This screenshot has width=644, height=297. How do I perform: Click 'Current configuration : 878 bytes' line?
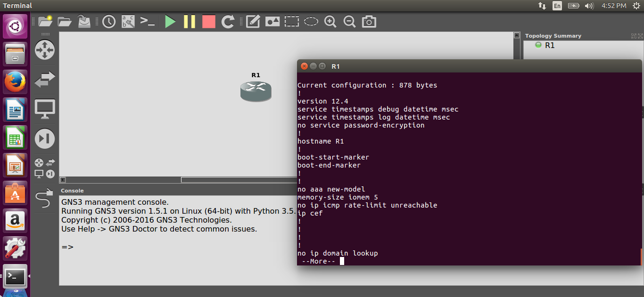coord(367,85)
